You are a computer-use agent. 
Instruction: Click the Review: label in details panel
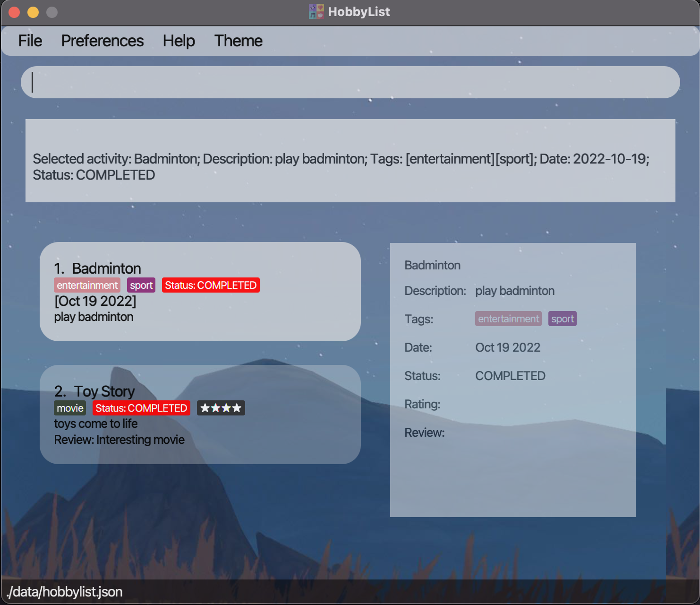(x=425, y=432)
